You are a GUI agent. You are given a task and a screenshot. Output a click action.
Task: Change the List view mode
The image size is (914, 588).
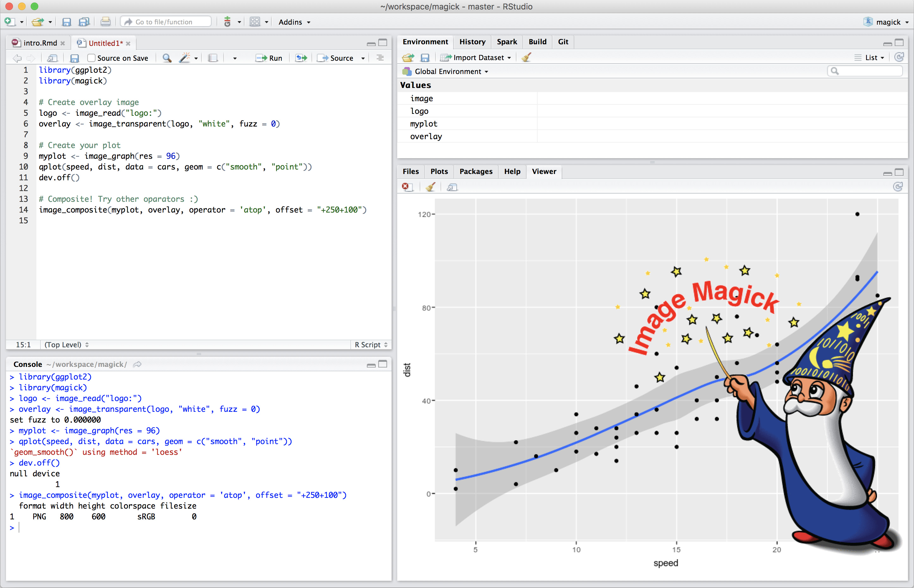(869, 58)
